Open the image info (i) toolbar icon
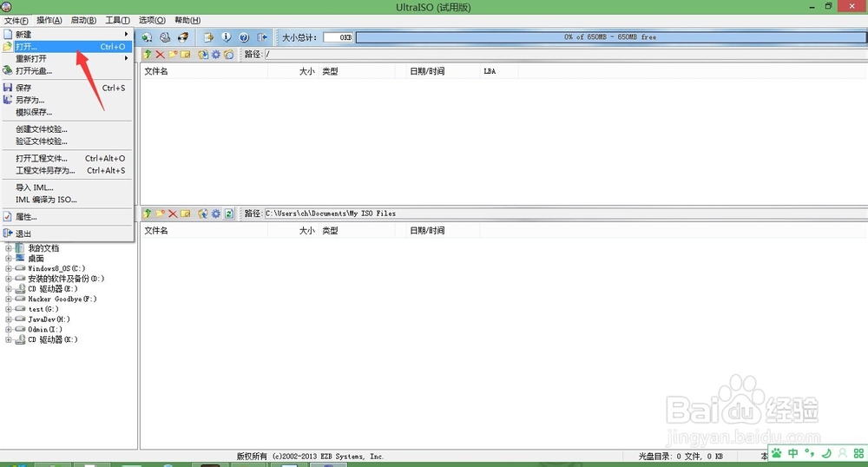The height and width of the screenshot is (467, 868). point(227,37)
